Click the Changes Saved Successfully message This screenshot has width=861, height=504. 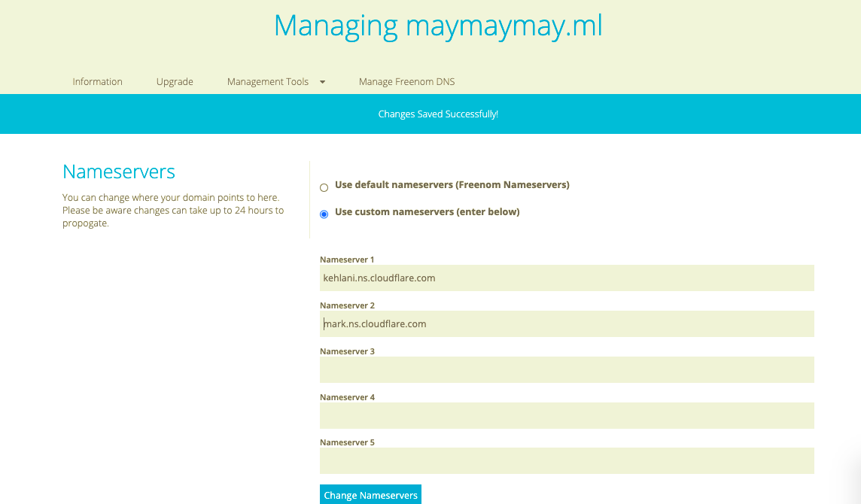[x=438, y=114]
